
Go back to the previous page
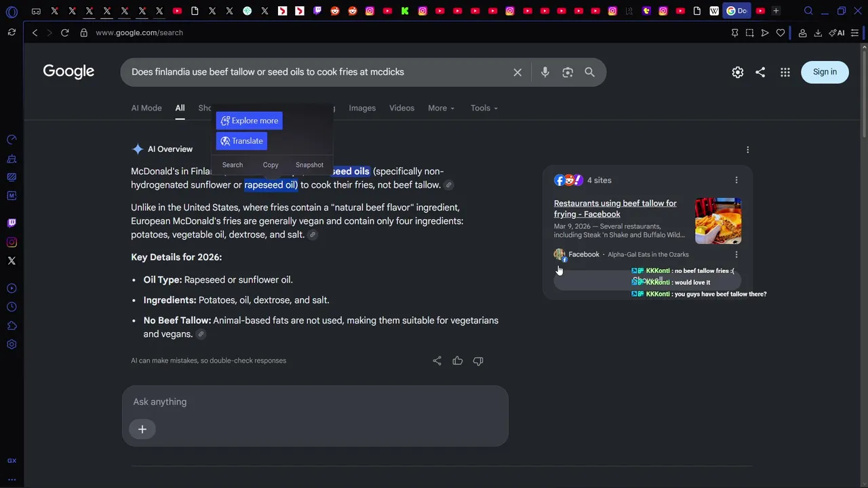pos(35,33)
